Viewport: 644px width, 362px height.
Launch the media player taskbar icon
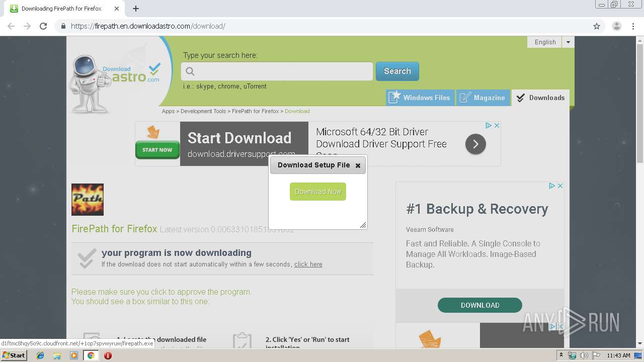click(73, 355)
